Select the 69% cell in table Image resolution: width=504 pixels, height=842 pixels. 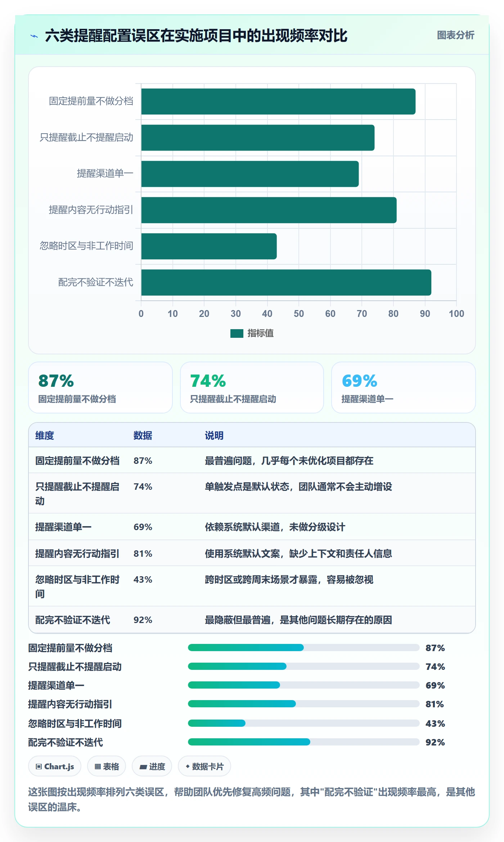click(x=143, y=527)
